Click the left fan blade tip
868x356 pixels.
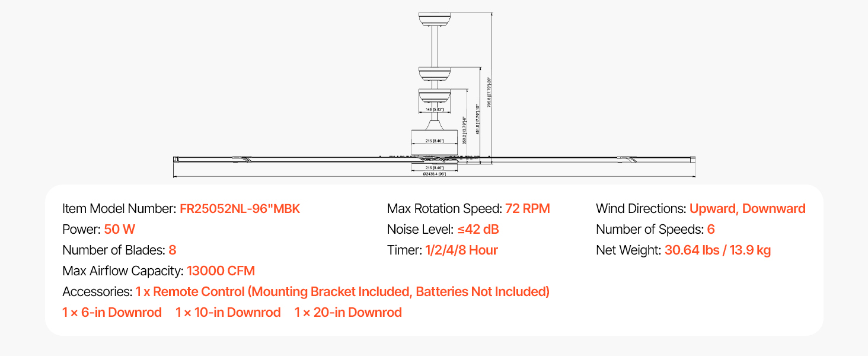click(x=176, y=159)
